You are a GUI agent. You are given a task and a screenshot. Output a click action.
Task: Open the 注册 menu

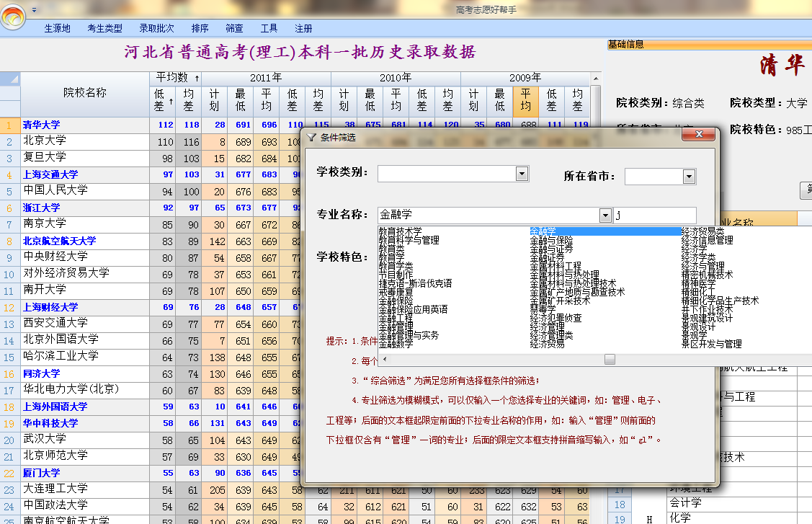(303, 29)
